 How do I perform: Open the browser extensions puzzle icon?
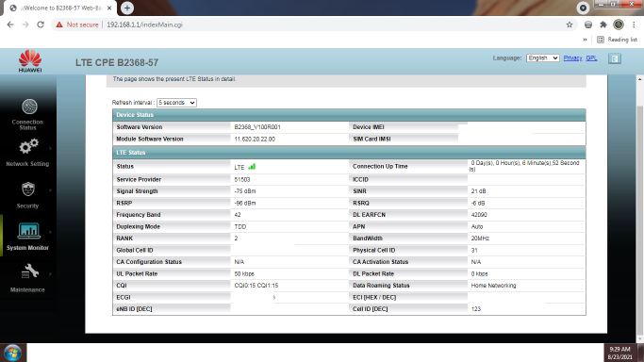[603, 25]
